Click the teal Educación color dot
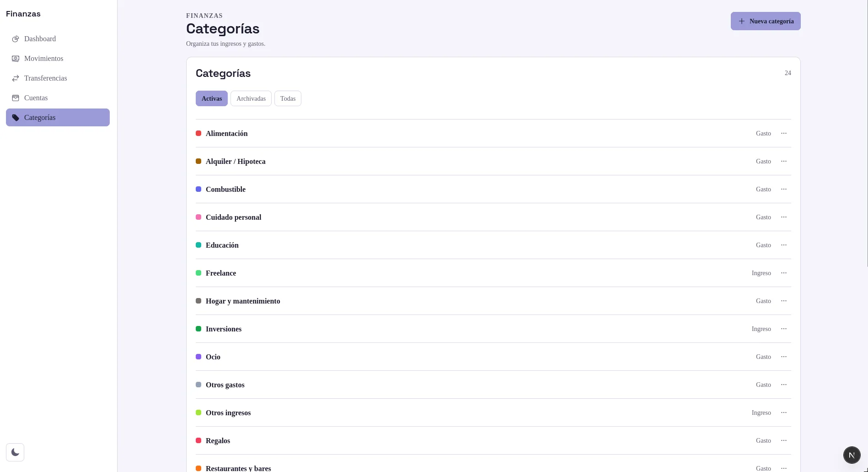 click(198, 245)
